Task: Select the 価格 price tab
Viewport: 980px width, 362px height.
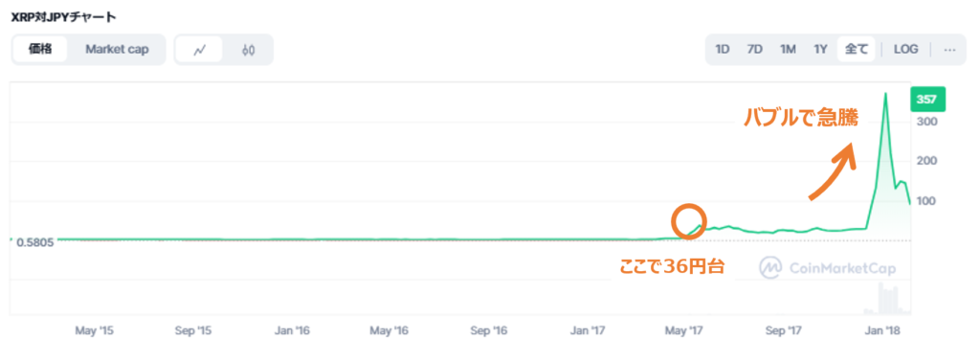Action: coord(40,50)
